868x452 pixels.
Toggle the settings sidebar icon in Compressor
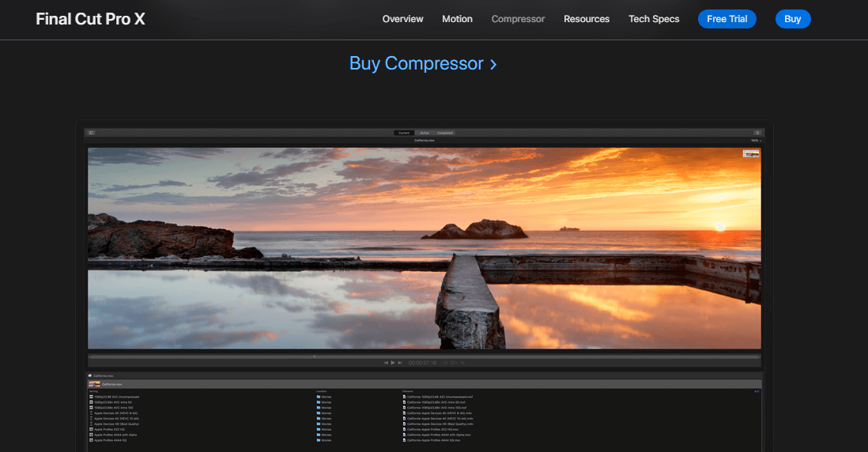coord(92,133)
